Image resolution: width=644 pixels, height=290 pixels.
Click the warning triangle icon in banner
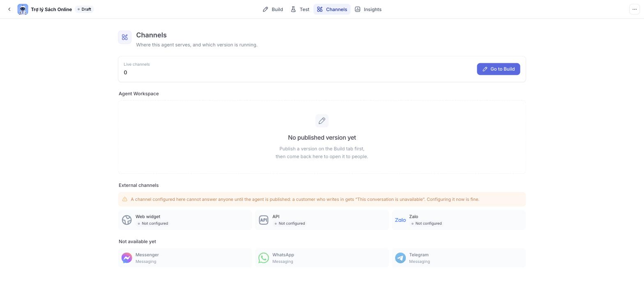pos(125,199)
